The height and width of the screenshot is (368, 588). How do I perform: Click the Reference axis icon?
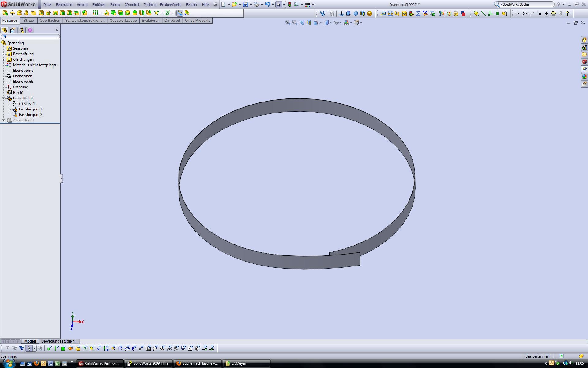[x=483, y=13]
